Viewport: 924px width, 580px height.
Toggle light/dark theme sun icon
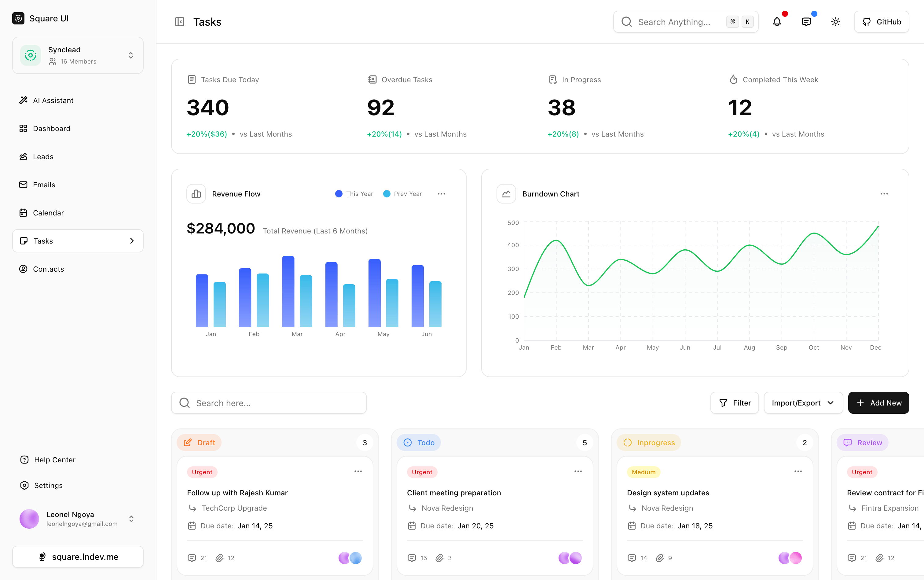click(x=835, y=22)
